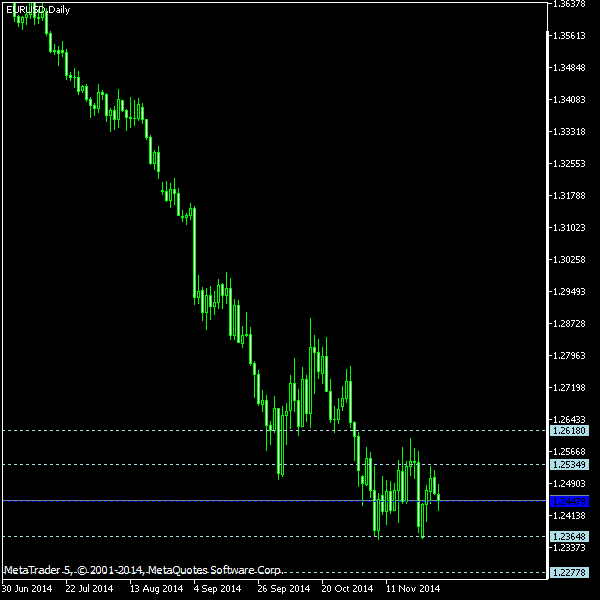Click the 1.24903 price scale value
The width and height of the screenshot is (600, 600).
coord(569,484)
